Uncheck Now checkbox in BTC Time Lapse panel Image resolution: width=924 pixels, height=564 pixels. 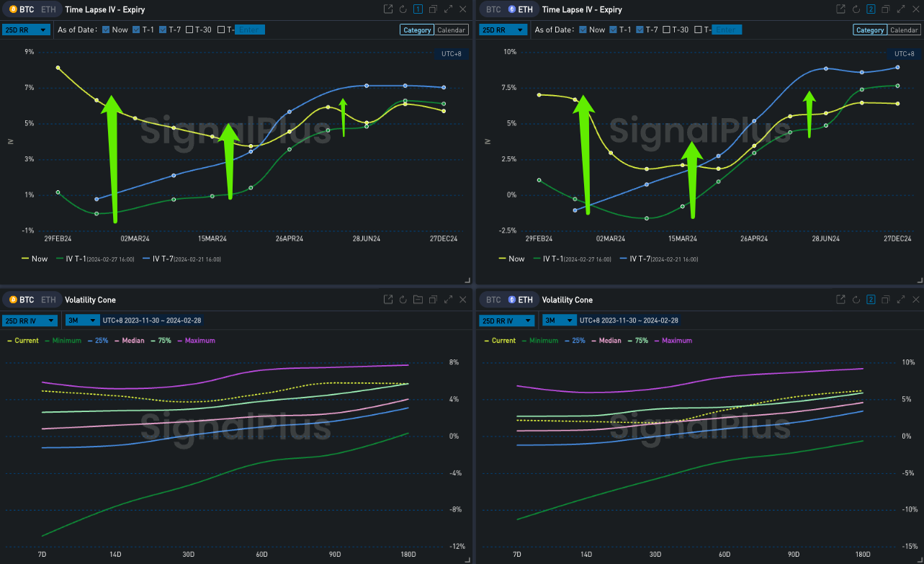[x=106, y=30]
